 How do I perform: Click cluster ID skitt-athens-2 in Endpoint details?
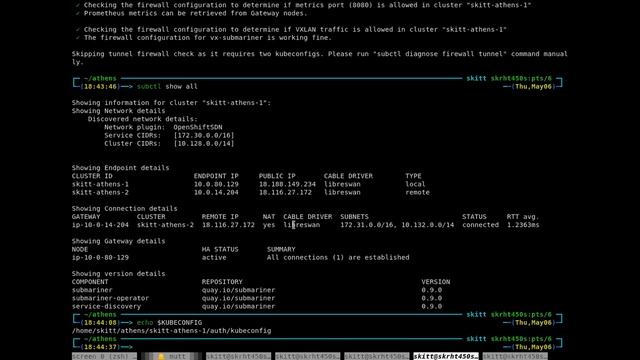pyautogui.click(x=100, y=193)
